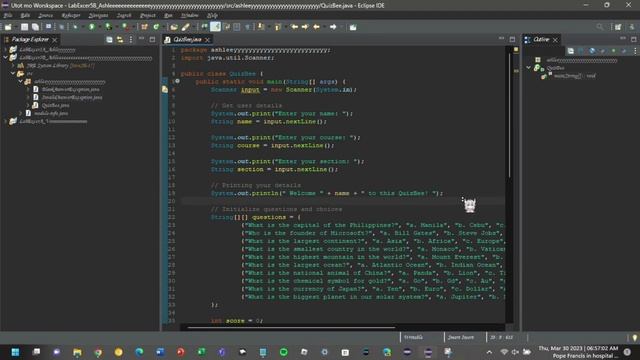Click the External Tools run icon

(125, 27)
